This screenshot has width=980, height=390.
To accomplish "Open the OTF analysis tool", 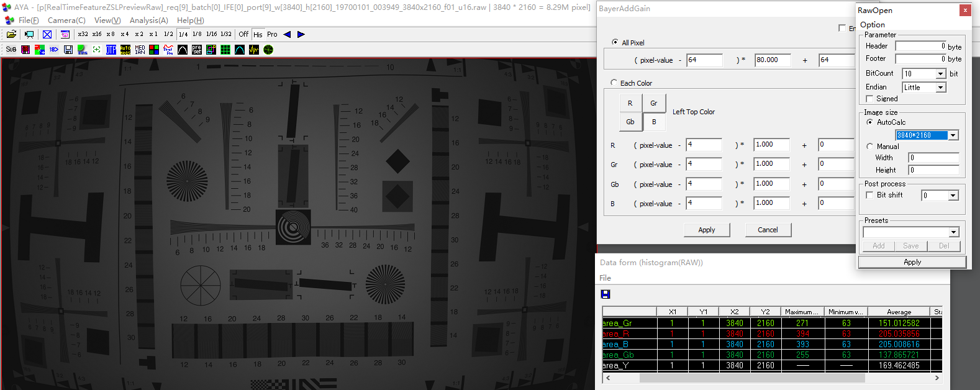I will [x=111, y=50].
